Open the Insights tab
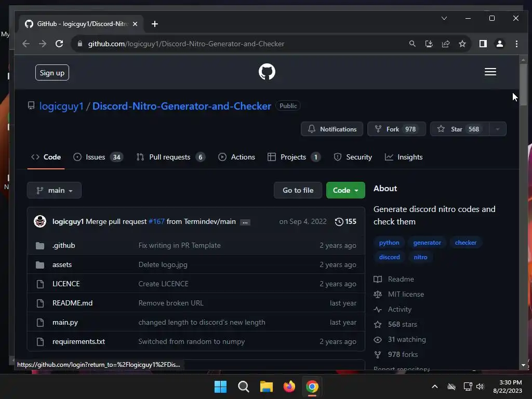532x399 pixels. [404, 157]
